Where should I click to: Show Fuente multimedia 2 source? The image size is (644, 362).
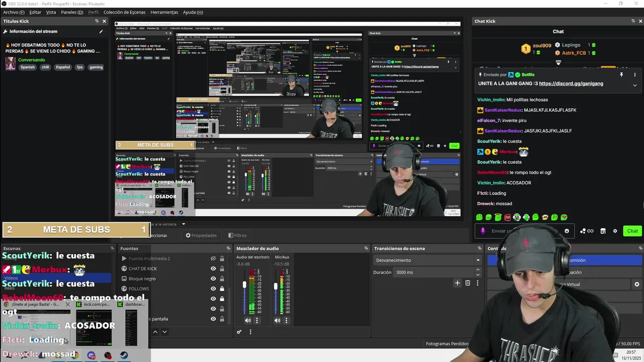213,258
